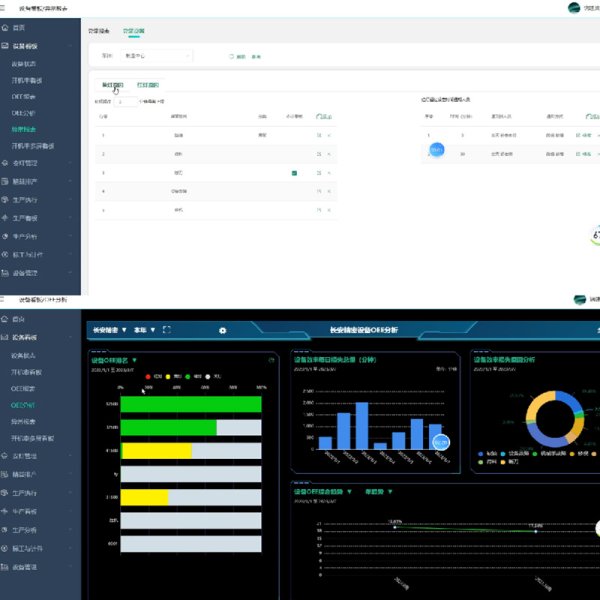The height and width of the screenshot is (600, 600).
Task: Click the blue floating circle on the daily loss bar chart
Action: click(x=441, y=442)
